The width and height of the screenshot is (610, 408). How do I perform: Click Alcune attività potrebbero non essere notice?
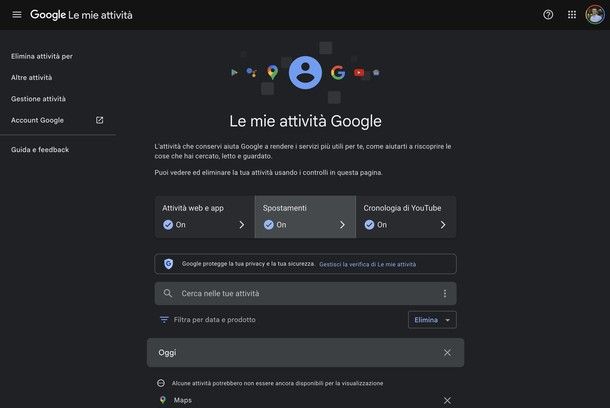(x=277, y=383)
